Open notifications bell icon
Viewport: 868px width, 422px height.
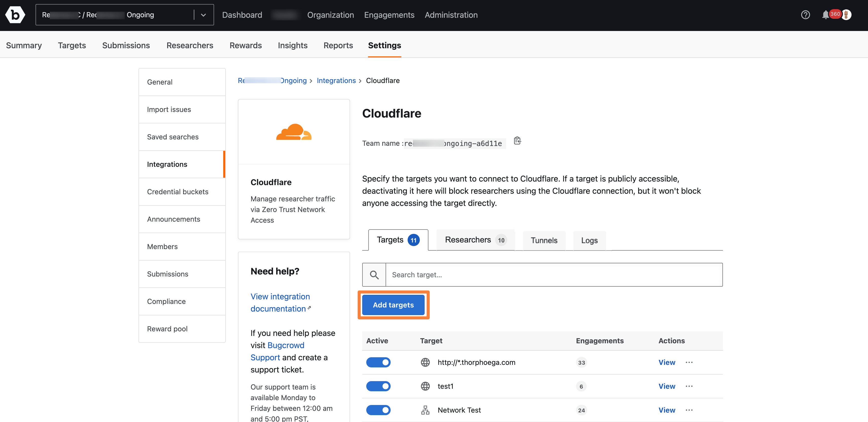(x=825, y=15)
